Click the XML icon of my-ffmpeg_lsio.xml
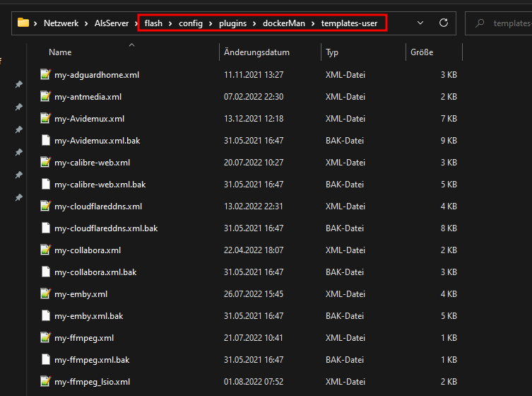Screen dimensions: 532x396 [x=45, y=381]
